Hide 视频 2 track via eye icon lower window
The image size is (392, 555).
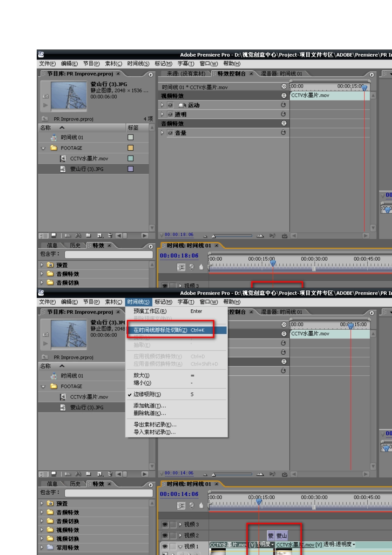[165, 536]
